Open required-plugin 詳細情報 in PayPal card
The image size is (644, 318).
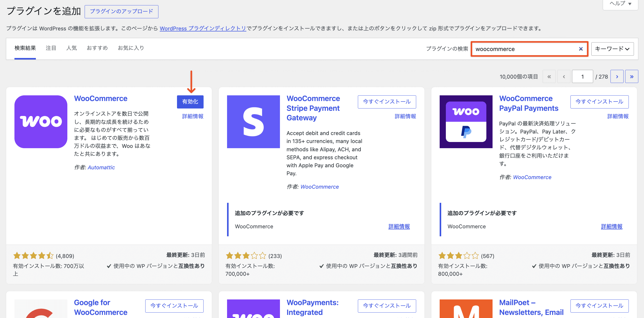(612, 227)
